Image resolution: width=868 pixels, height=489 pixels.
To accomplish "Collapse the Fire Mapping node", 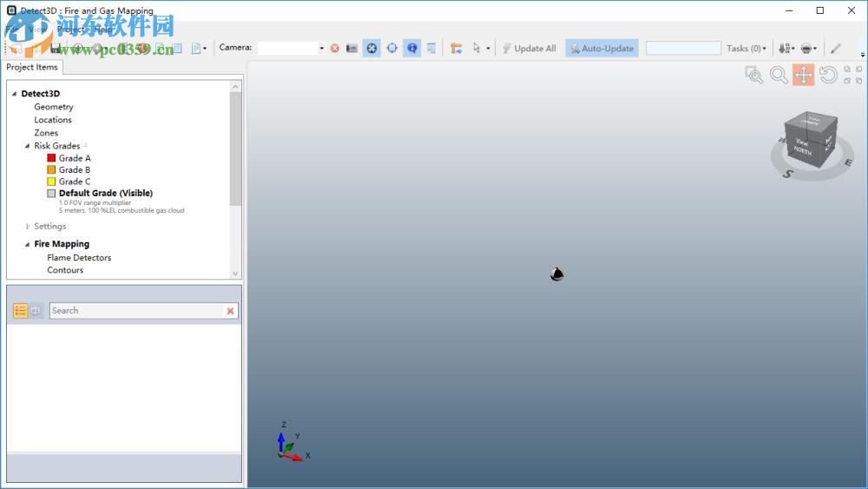I will 27,244.
